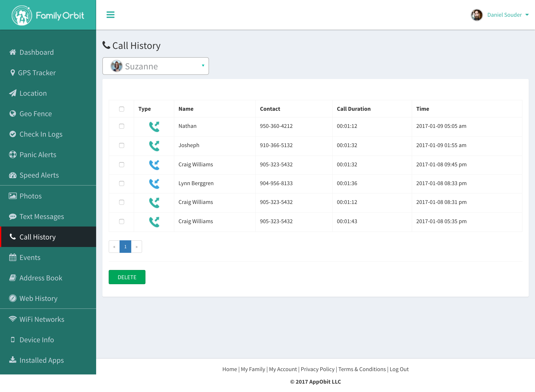Click the Daniel Souder username
Screen dimensions: 535x392
coord(504,15)
